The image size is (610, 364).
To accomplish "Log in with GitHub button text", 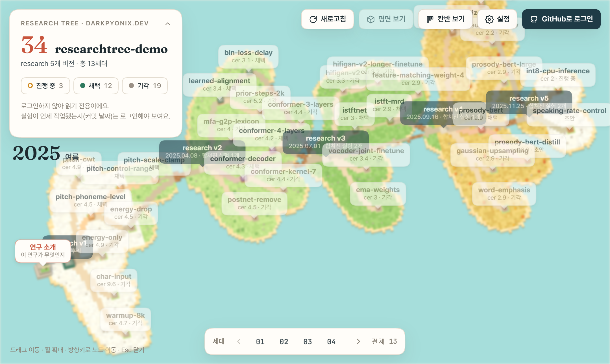I will (567, 19).
